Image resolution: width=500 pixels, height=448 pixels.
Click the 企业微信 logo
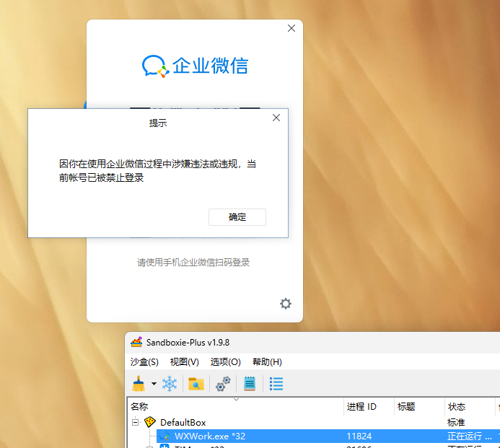click(x=195, y=66)
